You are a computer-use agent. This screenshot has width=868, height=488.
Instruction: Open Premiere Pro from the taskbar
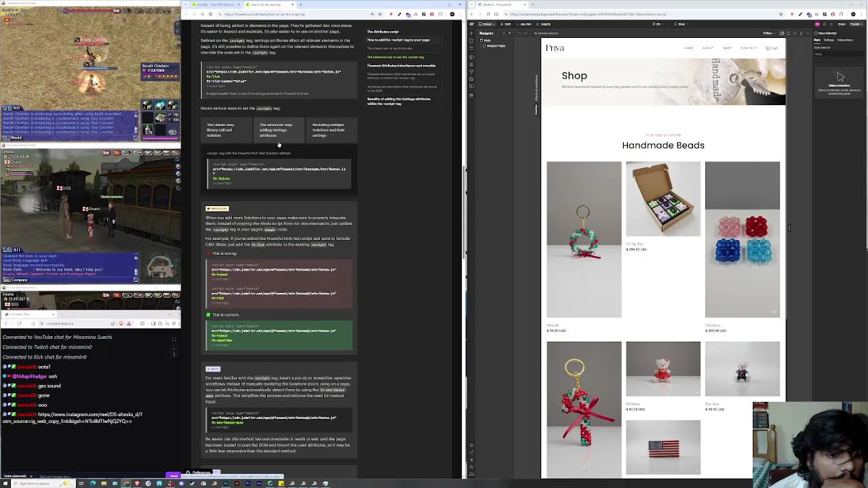tap(248, 483)
